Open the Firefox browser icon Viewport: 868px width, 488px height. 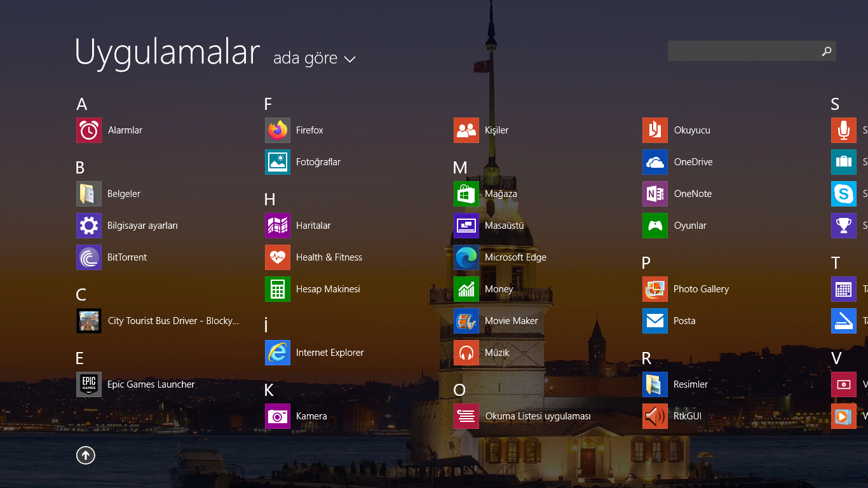pos(278,130)
